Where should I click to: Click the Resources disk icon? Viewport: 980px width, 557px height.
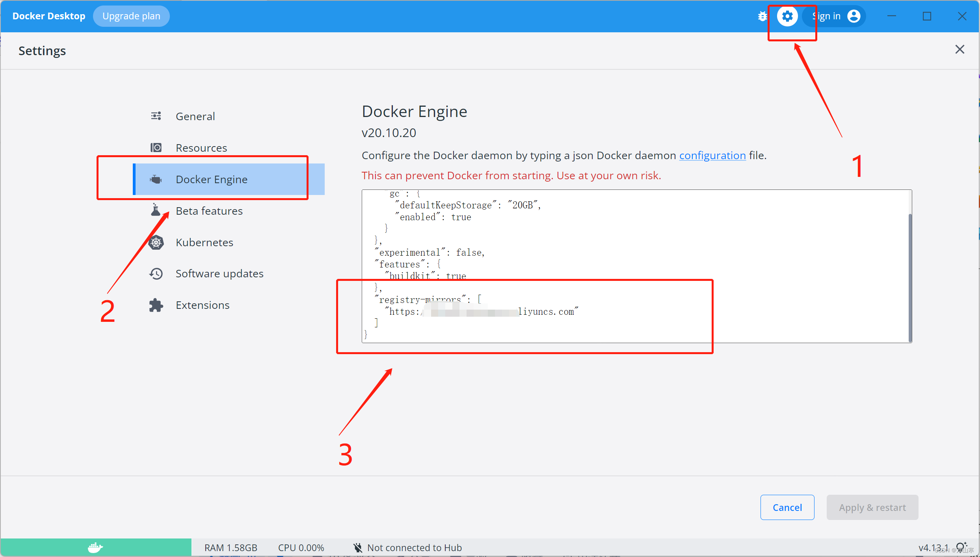[x=156, y=147]
